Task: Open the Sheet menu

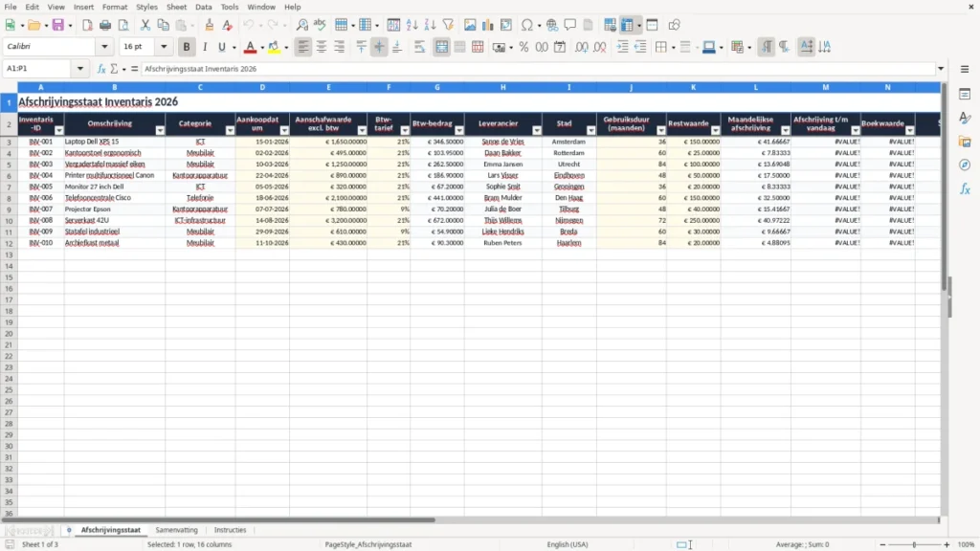Action: pos(176,7)
